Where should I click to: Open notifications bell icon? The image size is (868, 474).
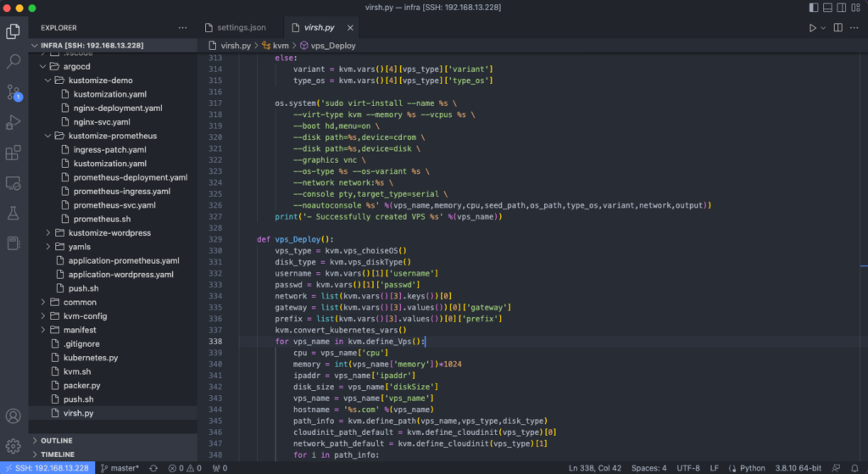click(854, 468)
